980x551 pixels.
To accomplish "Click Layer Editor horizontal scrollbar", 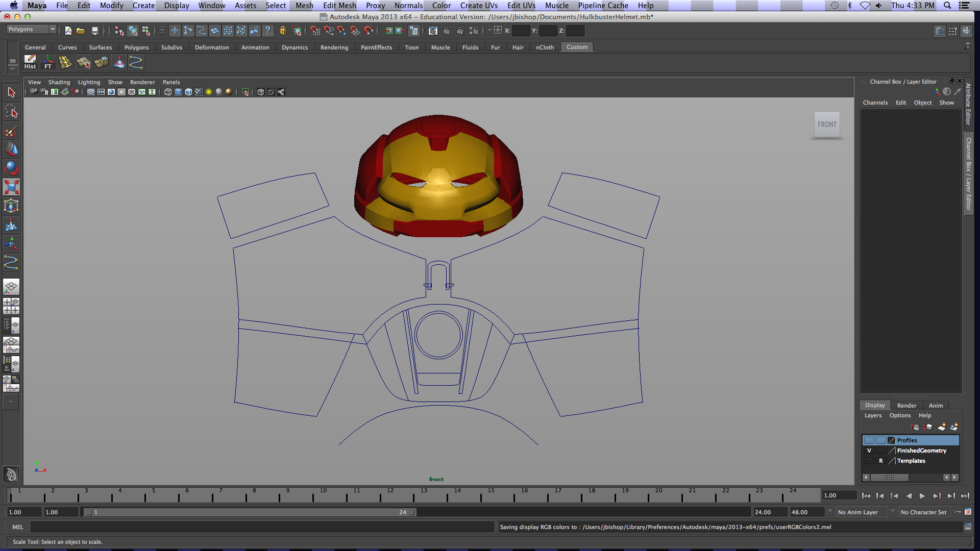I will click(x=889, y=478).
